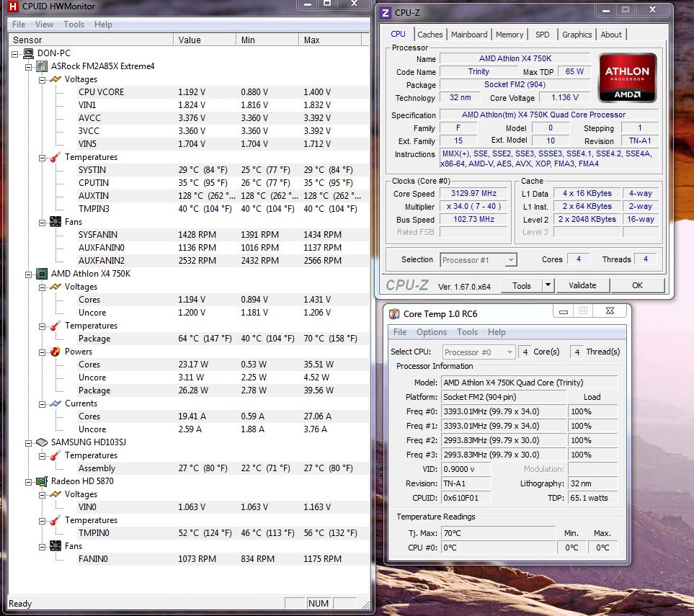Open the Help menu in Core Temp

coord(497,332)
